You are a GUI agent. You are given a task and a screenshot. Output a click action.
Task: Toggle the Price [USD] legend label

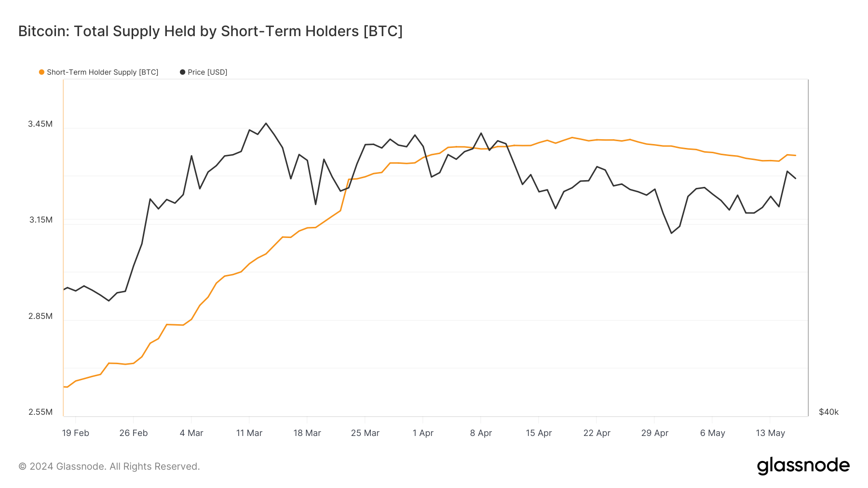207,72
